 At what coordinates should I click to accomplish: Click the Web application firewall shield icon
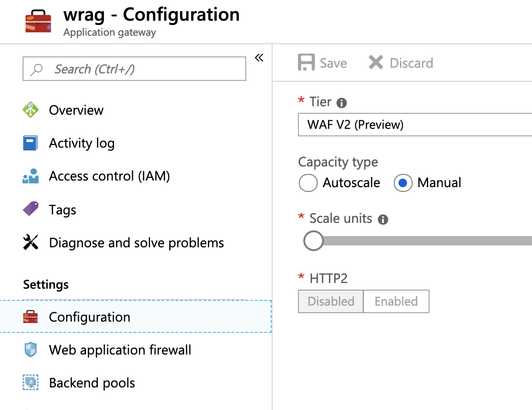pyautogui.click(x=31, y=350)
